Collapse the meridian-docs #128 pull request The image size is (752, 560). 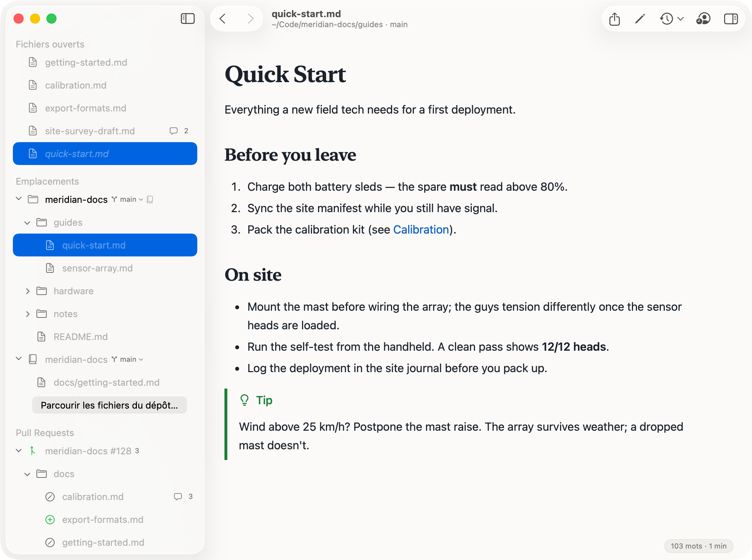(x=19, y=451)
